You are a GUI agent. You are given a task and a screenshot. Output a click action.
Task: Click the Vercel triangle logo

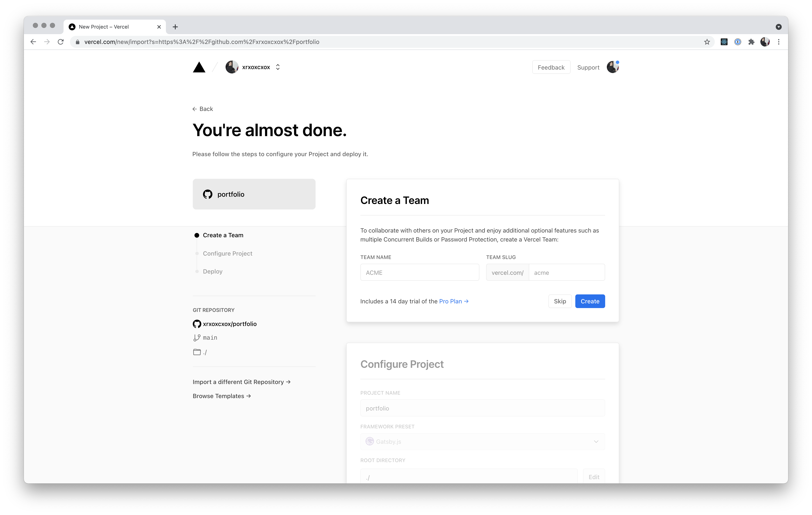(x=199, y=67)
